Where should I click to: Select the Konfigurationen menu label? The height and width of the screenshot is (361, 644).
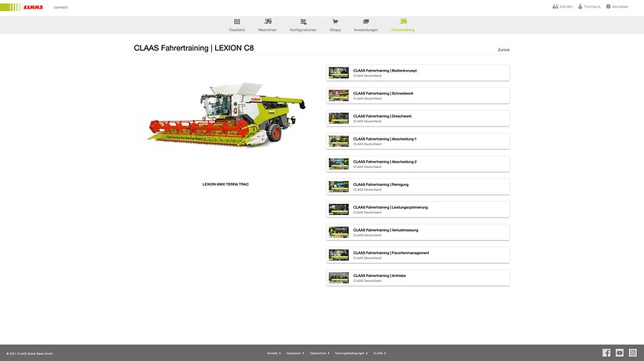(x=303, y=30)
